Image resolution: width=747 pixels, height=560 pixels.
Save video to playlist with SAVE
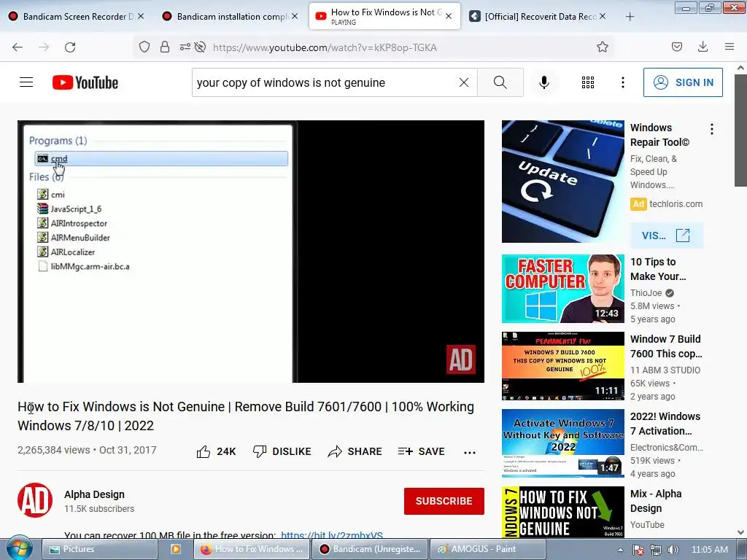422,451
